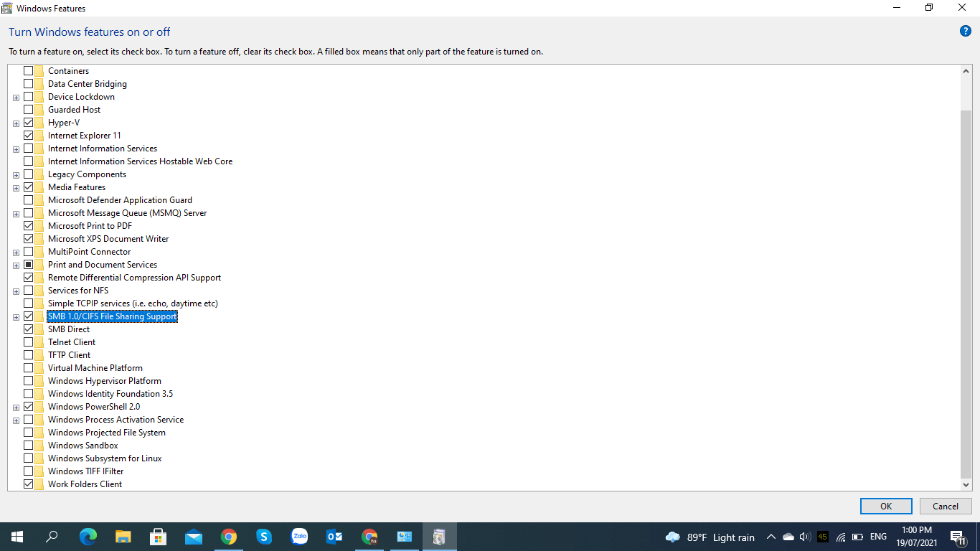This screenshot has height=551, width=980.
Task: Check the Data Center Bridging box
Action: click(x=29, y=84)
